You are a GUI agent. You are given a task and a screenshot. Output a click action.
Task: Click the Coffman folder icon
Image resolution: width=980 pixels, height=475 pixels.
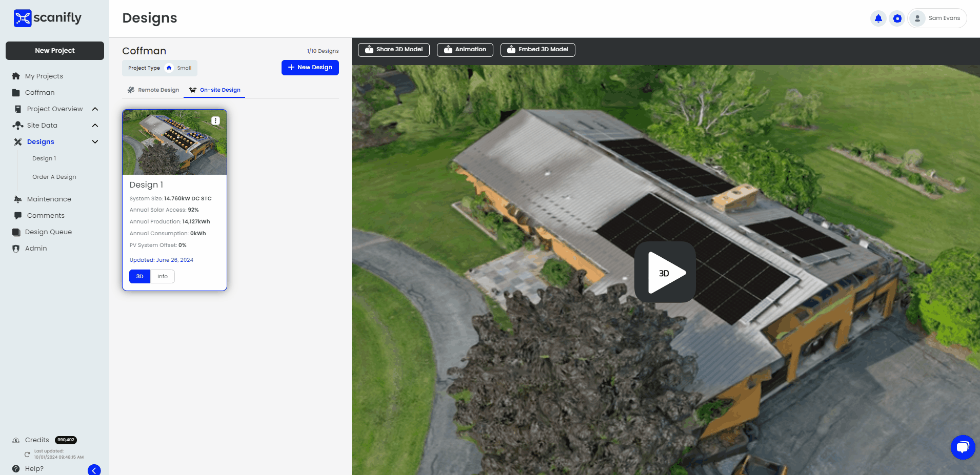(17, 92)
